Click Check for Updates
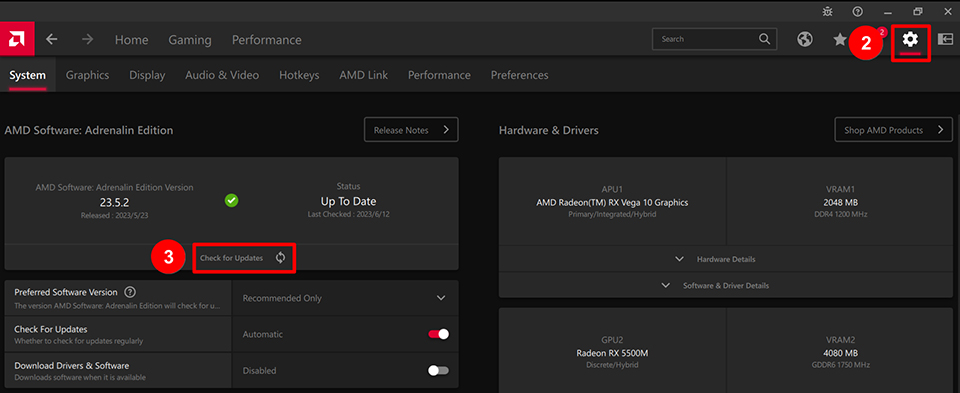The height and width of the screenshot is (393, 960). tap(231, 258)
